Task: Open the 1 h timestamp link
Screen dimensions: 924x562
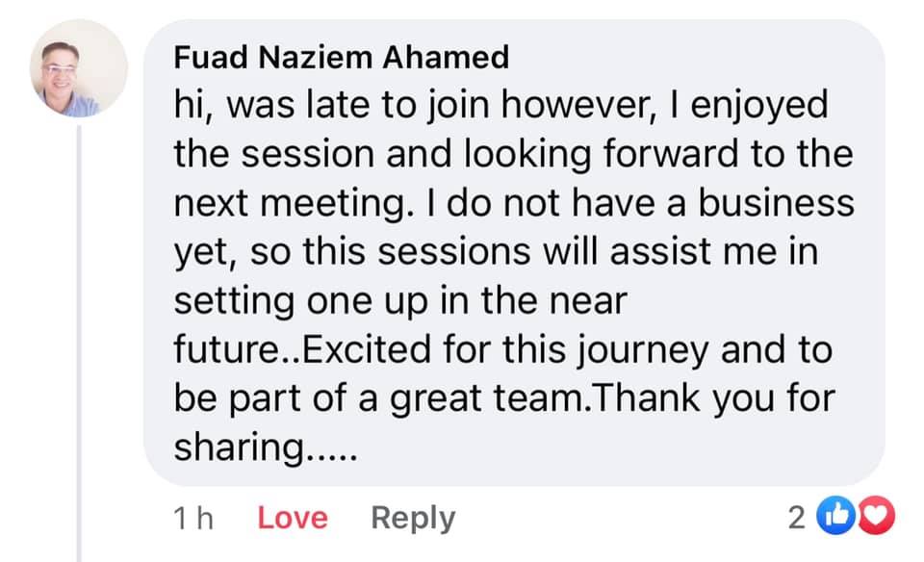Action: (x=193, y=519)
